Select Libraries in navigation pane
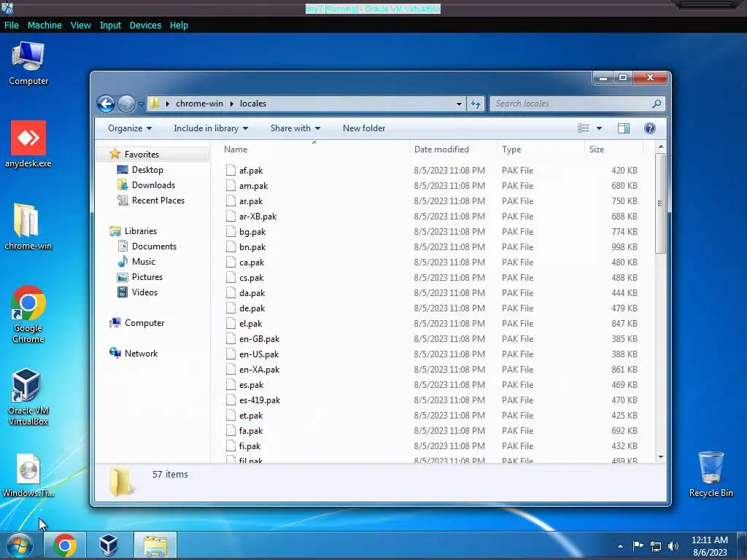The image size is (747, 560). click(x=141, y=231)
